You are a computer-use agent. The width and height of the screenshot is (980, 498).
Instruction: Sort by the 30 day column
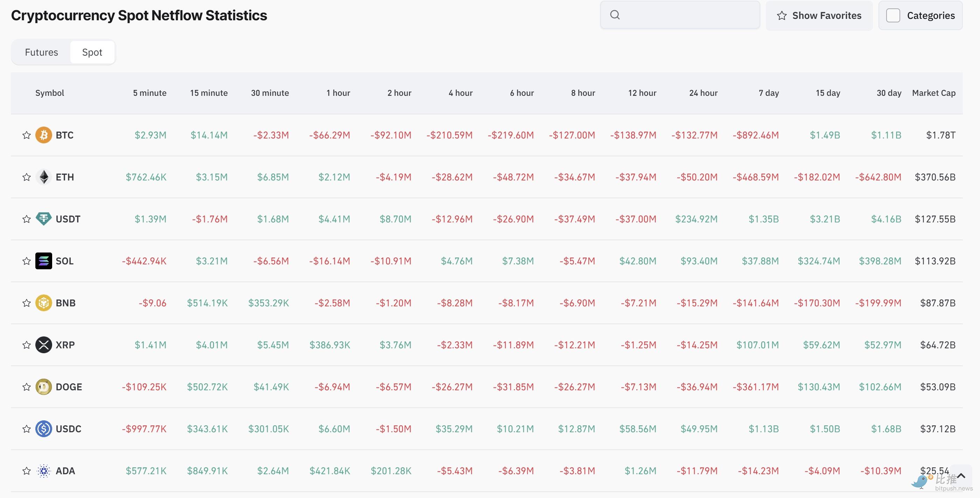[889, 93]
